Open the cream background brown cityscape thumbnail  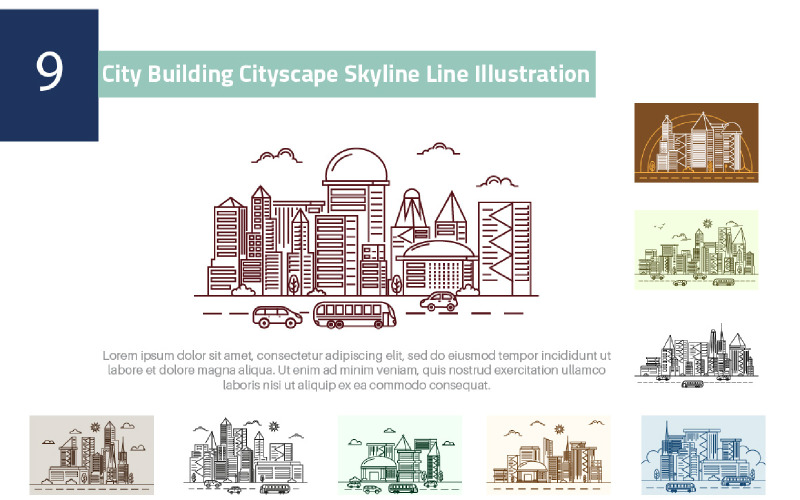(x=549, y=455)
